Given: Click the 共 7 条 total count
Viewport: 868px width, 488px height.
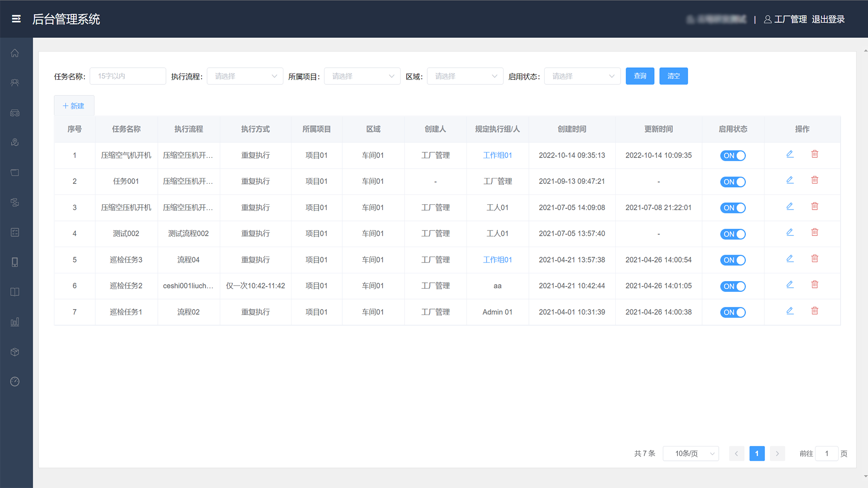Looking at the screenshot, I should click(645, 453).
